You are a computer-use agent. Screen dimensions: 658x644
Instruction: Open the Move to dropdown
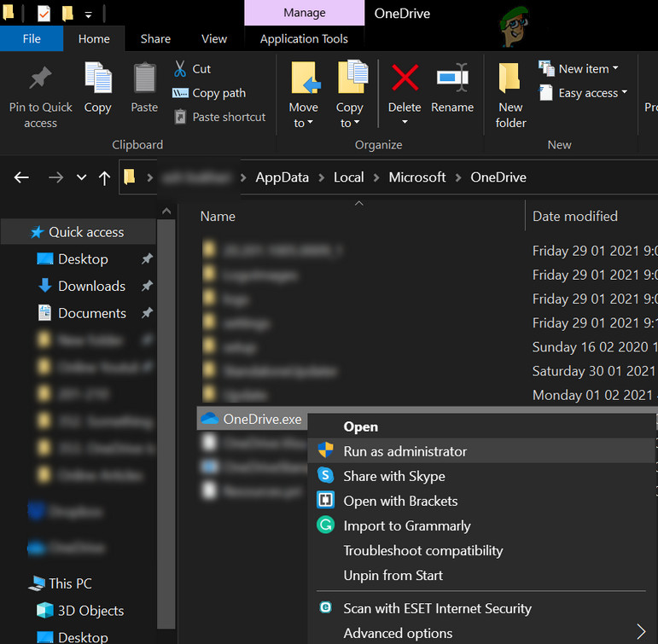tap(303, 114)
